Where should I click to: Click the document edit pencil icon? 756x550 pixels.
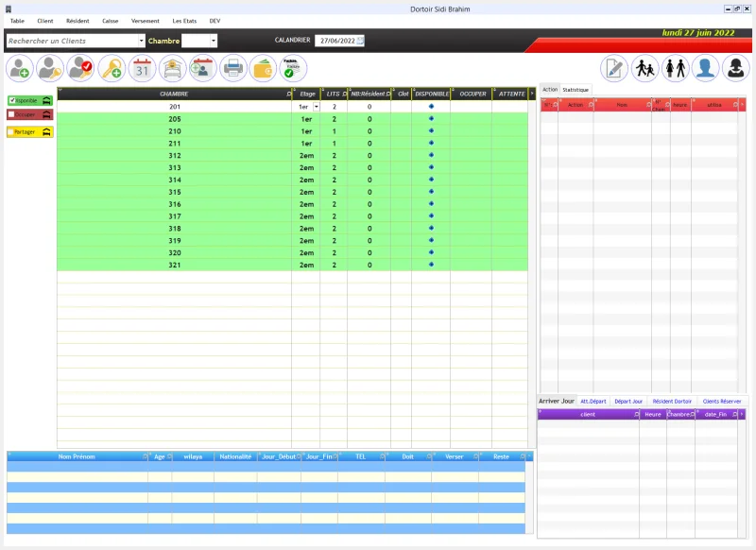coord(614,68)
